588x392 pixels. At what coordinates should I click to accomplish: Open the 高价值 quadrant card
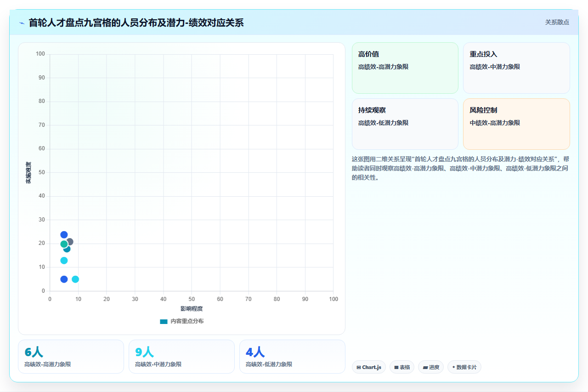[x=405, y=68]
